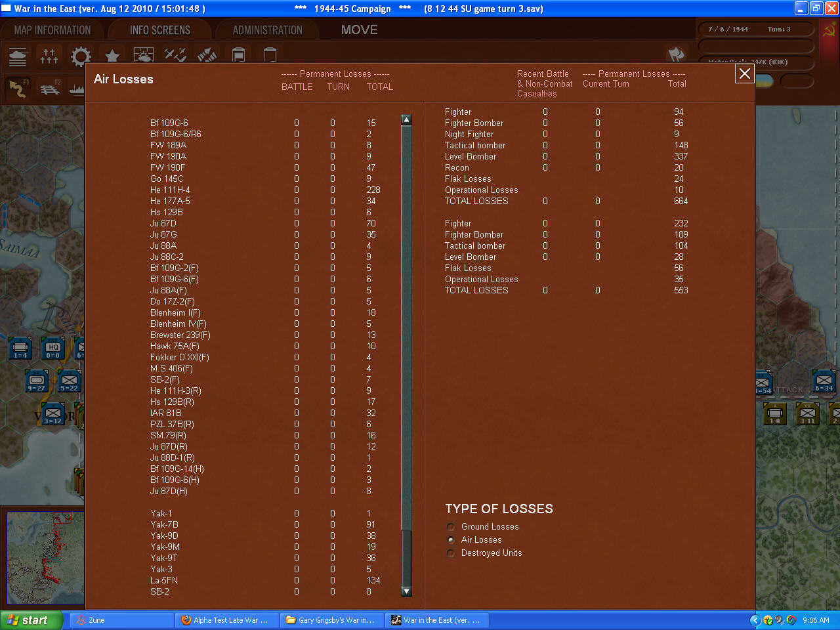Select the F2 rail mode track icon

coord(50,89)
